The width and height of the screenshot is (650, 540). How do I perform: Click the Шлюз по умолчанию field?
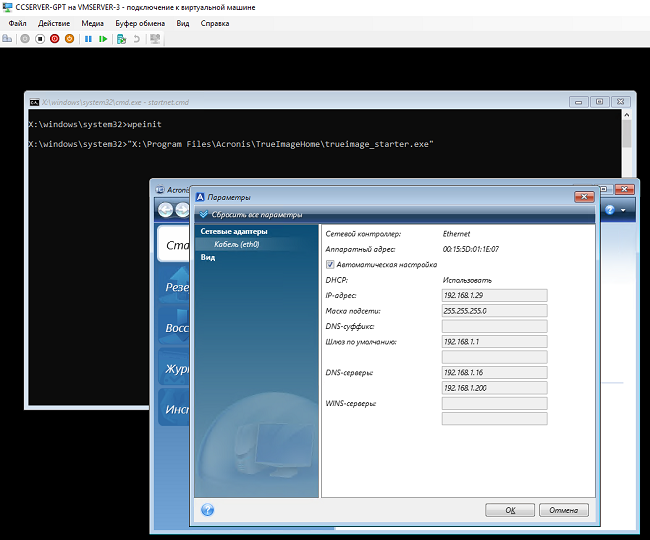click(494, 341)
